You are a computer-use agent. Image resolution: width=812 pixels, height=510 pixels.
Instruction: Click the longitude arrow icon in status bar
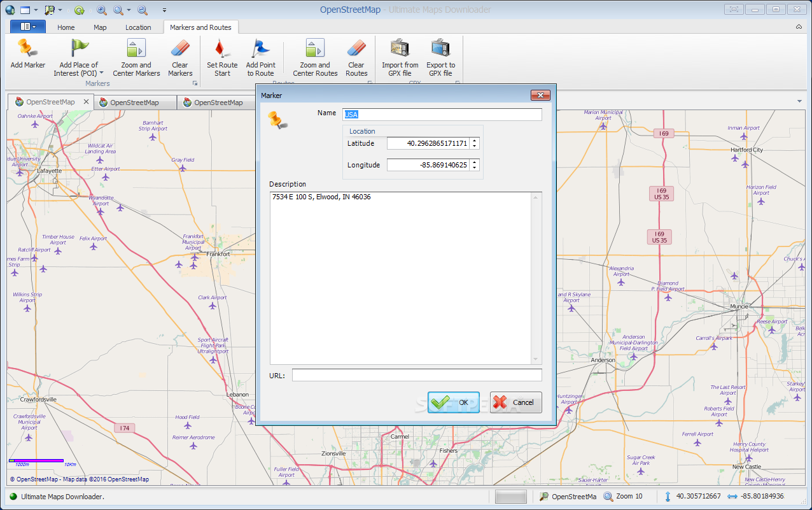pos(732,497)
